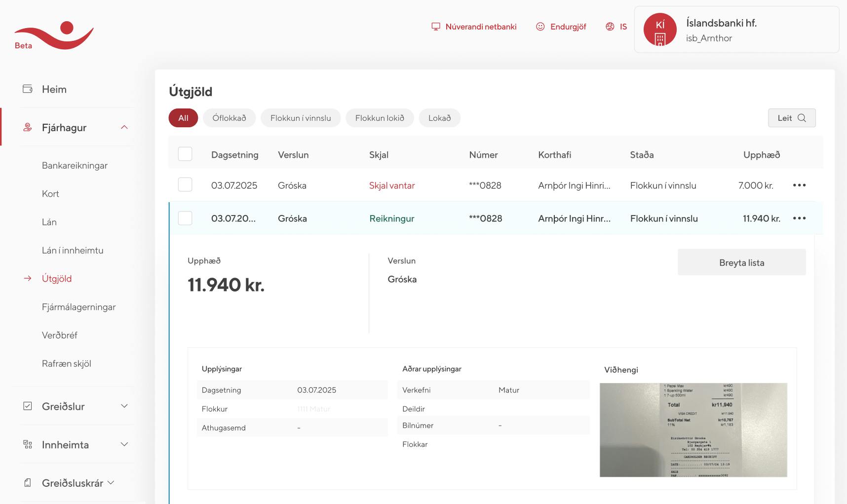Tick the checkbox for the Reikningur row

pos(185,218)
